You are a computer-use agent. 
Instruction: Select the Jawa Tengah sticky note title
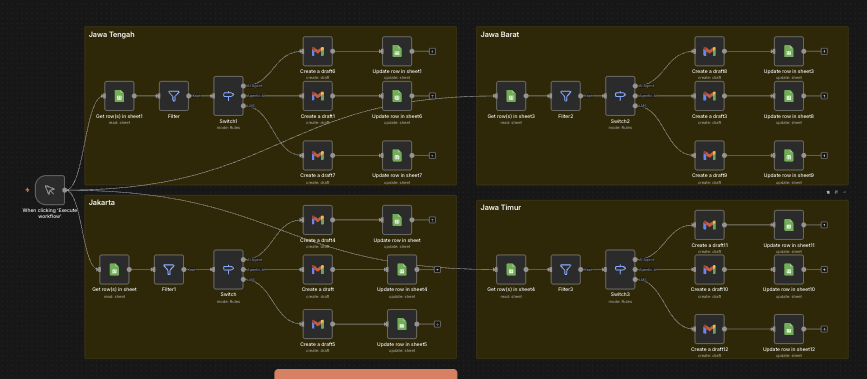pos(112,34)
